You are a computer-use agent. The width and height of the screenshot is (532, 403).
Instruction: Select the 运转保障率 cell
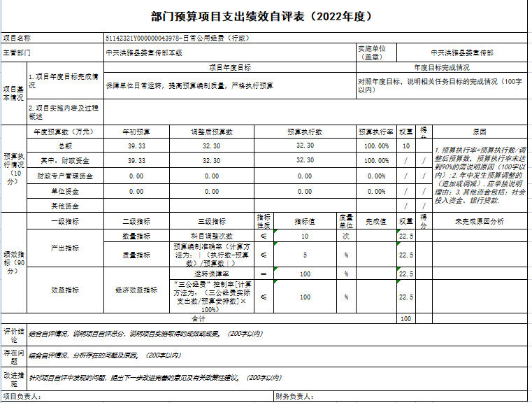(212, 274)
